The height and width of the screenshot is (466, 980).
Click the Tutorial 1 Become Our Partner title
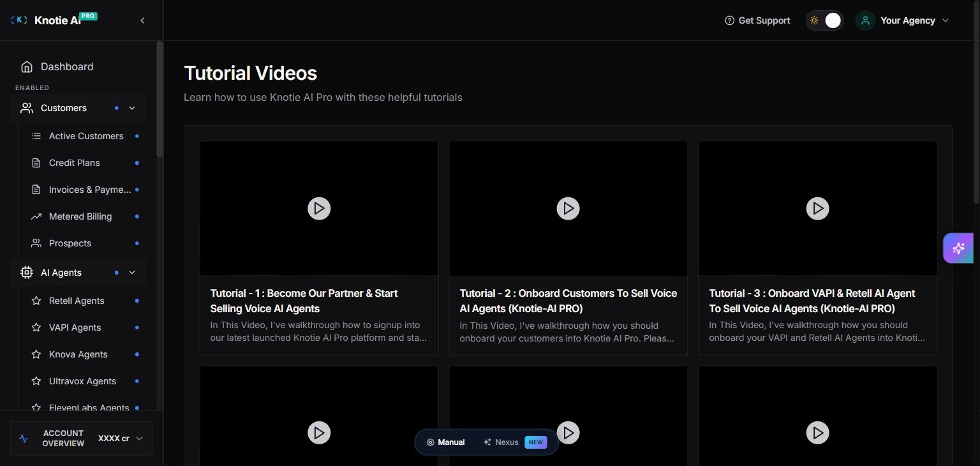tap(304, 301)
